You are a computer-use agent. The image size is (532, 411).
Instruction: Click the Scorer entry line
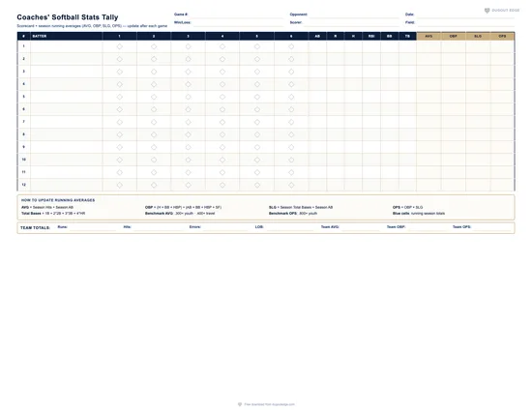coord(351,23)
